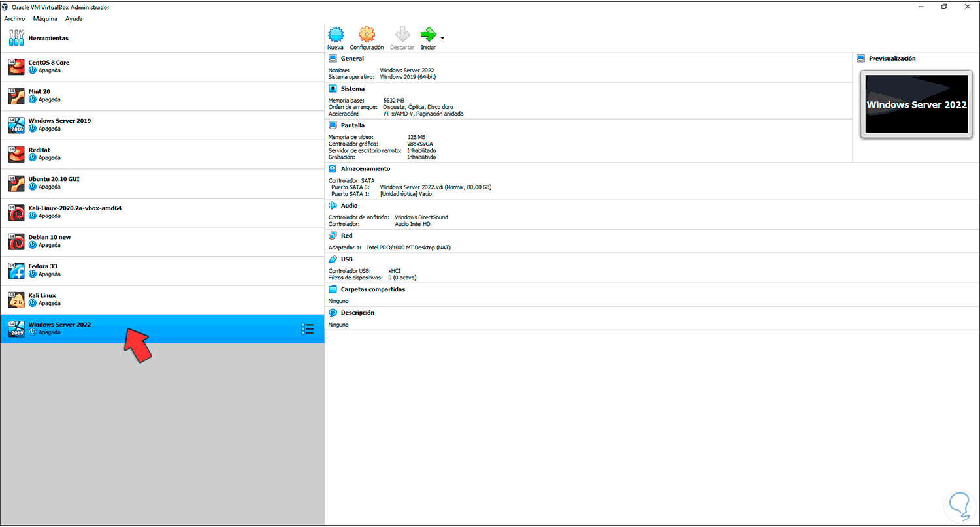Click the General section icon
The width and height of the screenshot is (980, 527).
(x=333, y=59)
